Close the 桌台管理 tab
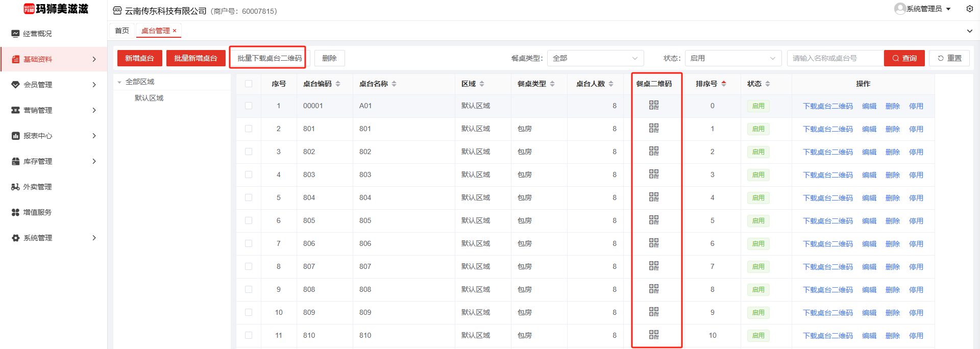The image size is (980, 349). (175, 31)
